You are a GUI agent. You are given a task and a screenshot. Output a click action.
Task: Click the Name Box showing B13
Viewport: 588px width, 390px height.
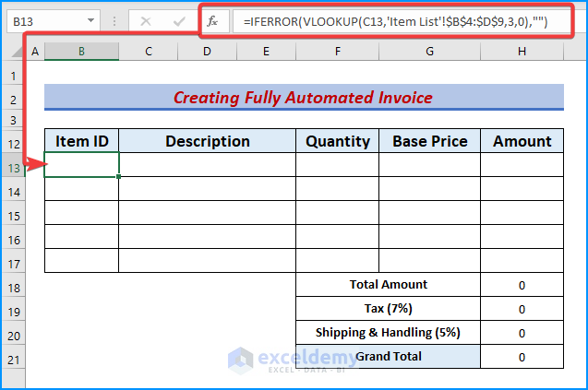(x=54, y=21)
